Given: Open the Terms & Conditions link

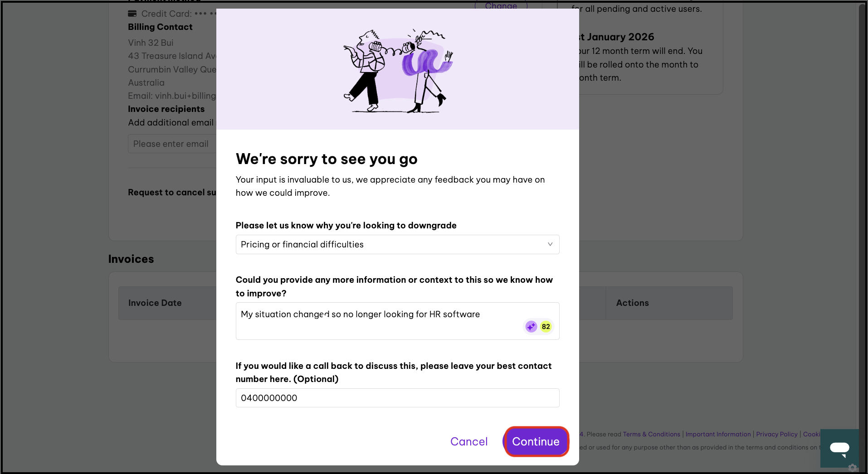Looking at the screenshot, I should click(x=651, y=434).
